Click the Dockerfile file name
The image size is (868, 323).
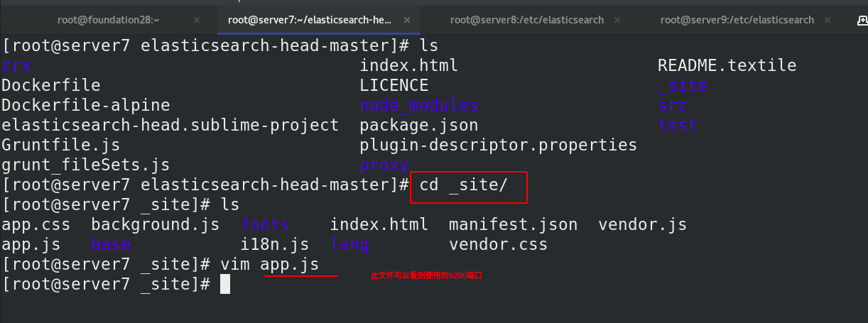[x=51, y=86]
